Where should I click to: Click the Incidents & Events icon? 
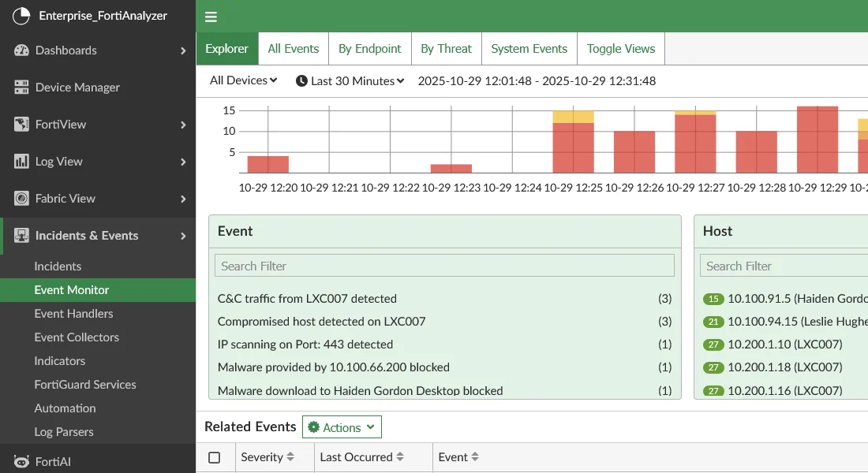pos(21,236)
